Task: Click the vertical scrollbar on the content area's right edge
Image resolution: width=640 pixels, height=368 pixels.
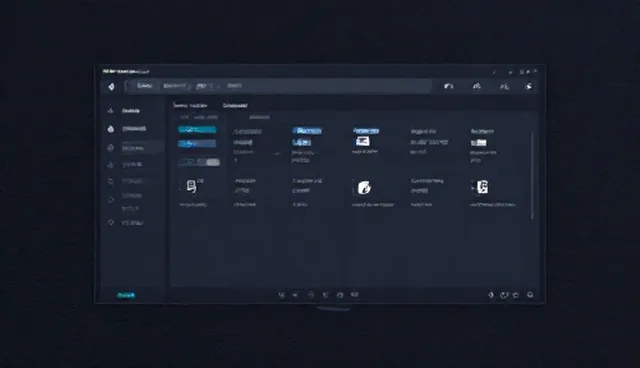Action: 532,175
